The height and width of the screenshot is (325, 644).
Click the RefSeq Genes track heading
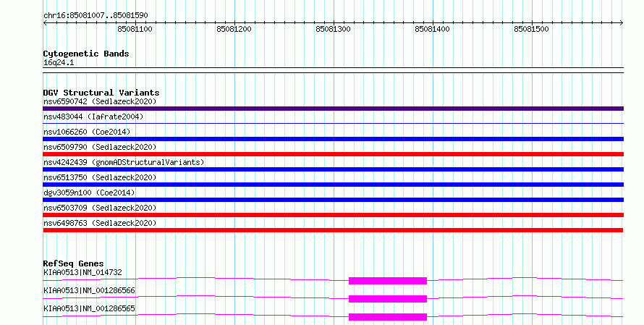point(73,263)
